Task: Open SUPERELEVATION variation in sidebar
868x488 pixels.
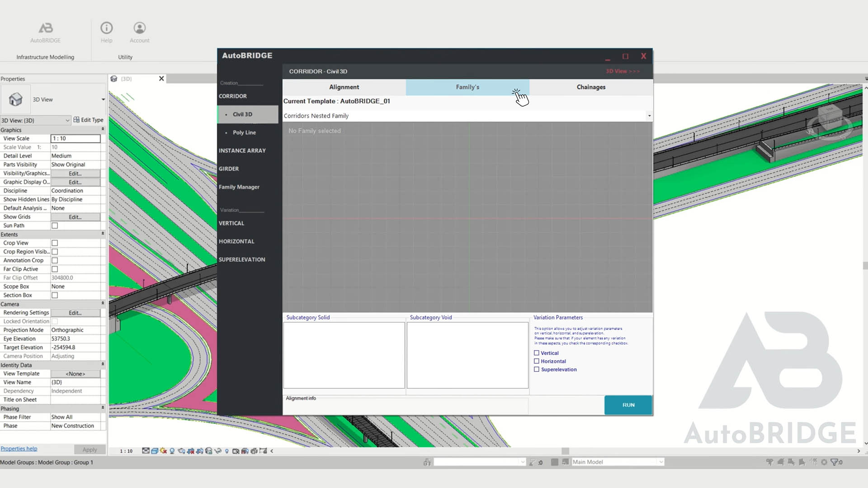Action: 242,259
